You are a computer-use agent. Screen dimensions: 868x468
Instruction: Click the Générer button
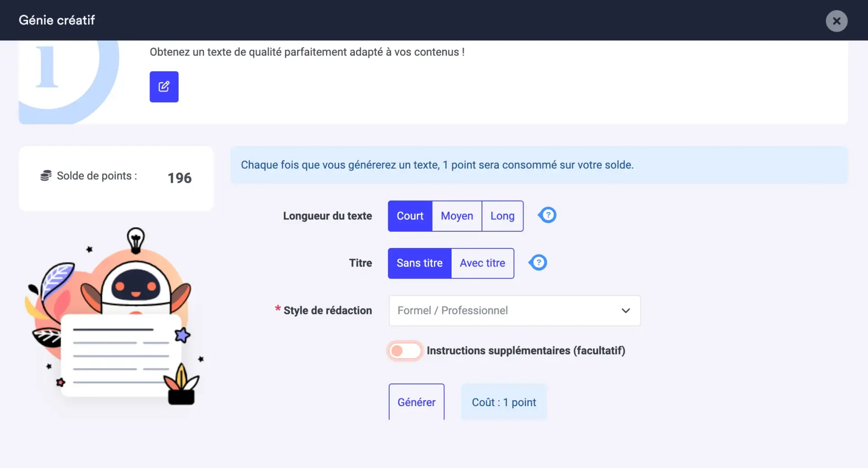tap(416, 402)
